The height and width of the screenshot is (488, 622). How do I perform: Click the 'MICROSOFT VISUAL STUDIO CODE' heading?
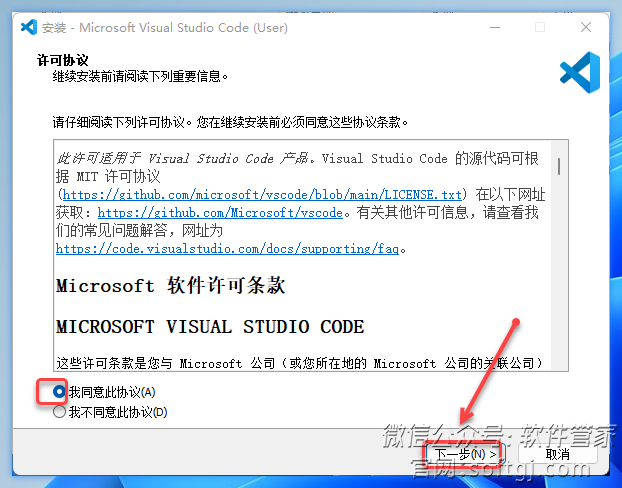coord(210,327)
